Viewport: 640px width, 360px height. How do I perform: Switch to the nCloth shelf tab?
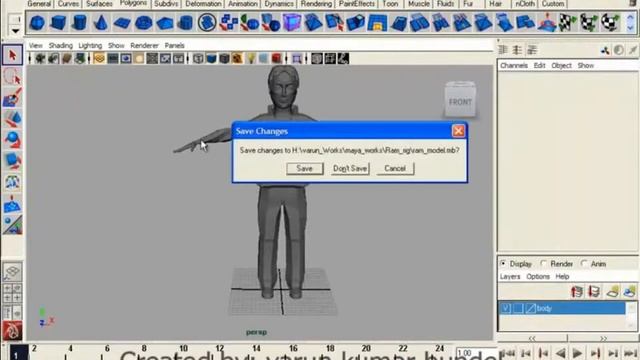(525, 4)
